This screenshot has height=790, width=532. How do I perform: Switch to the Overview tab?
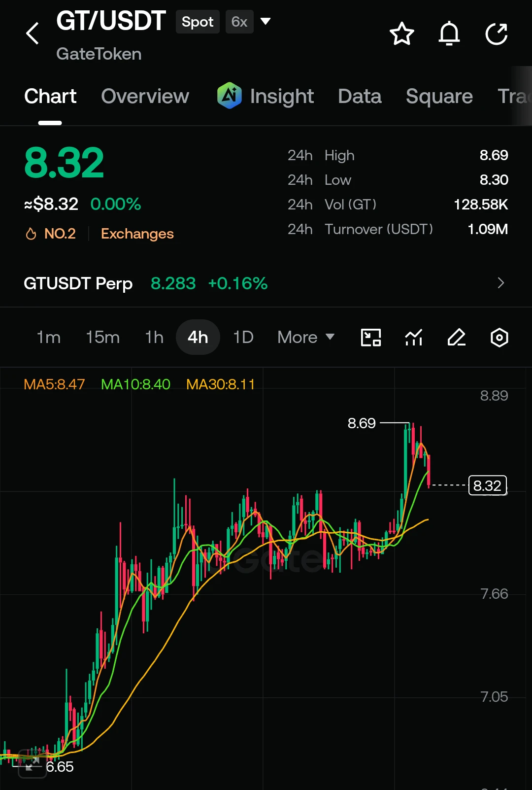[x=145, y=96]
